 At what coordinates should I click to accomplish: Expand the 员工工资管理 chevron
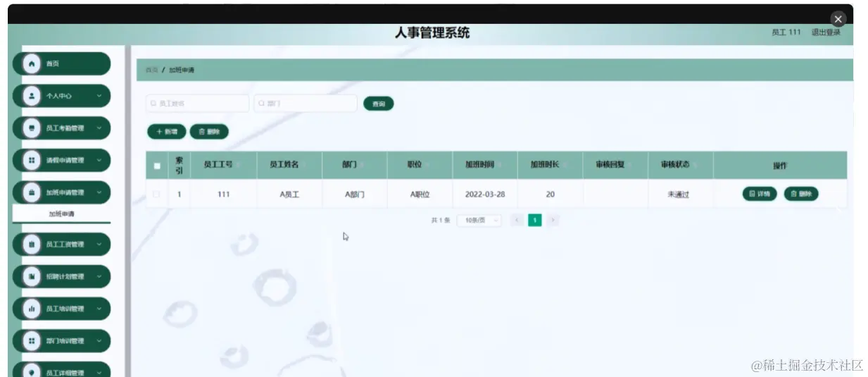(x=99, y=245)
